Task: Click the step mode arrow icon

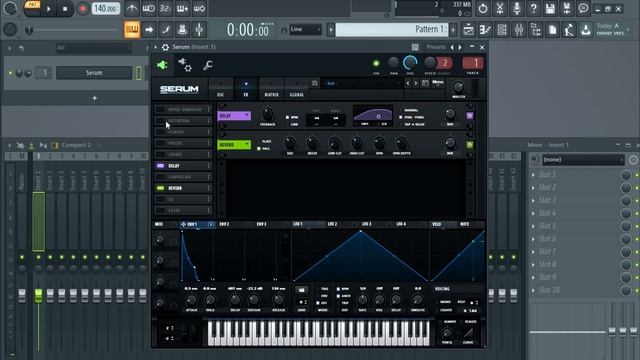Action: point(149,29)
